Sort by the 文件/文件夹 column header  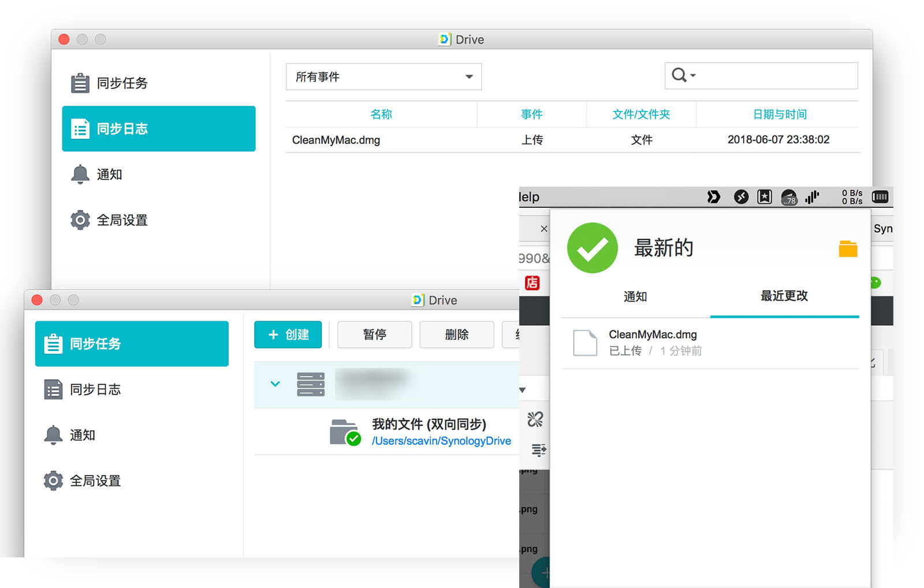coord(641,114)
